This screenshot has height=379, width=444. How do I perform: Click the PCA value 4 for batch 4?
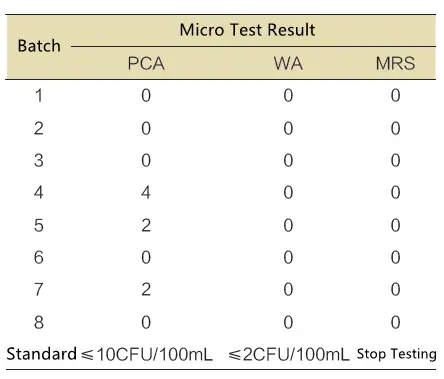click(x=146, y=193)
